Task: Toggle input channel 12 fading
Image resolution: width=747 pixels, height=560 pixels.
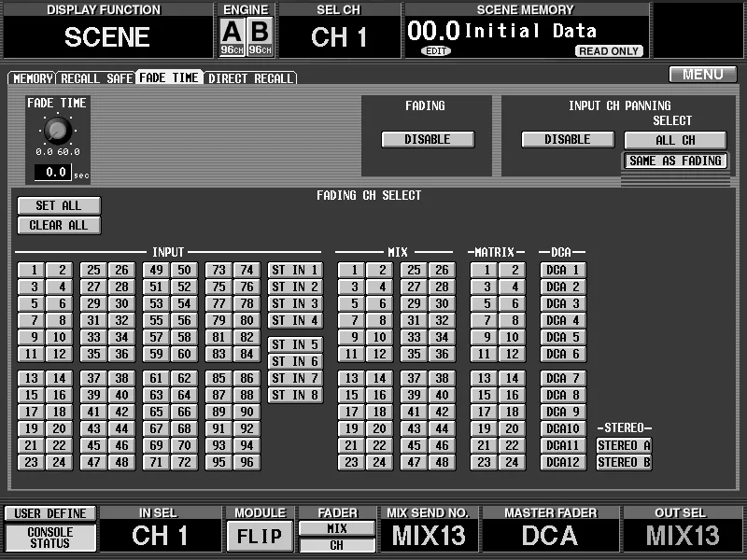Action: [59, 355]
